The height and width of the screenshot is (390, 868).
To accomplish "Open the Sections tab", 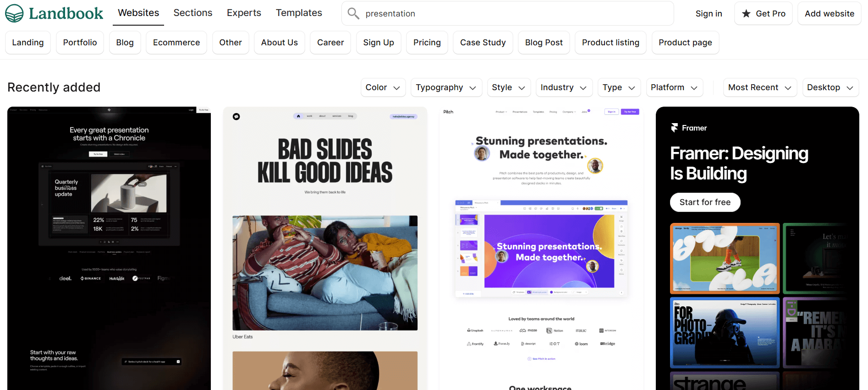I will 193,13.
